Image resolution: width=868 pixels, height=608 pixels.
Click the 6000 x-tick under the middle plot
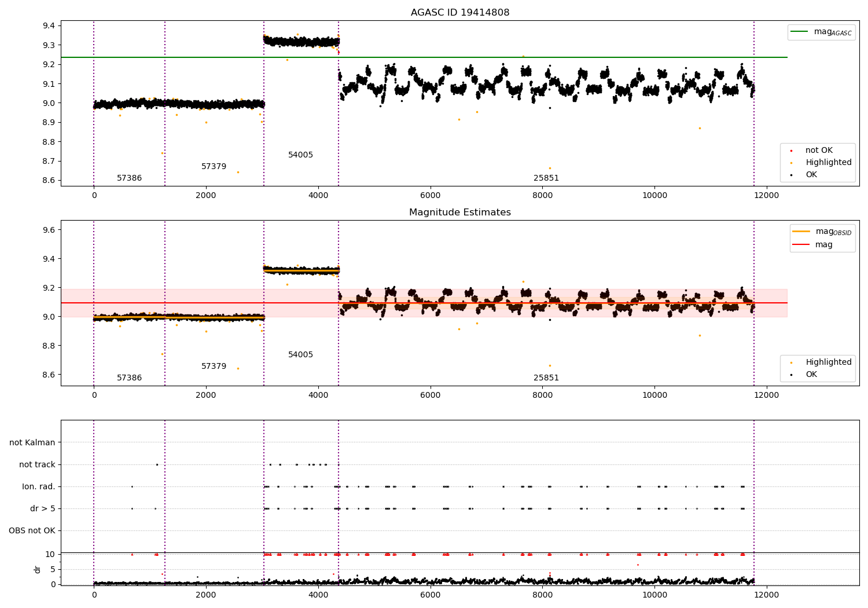click(430, 395)
